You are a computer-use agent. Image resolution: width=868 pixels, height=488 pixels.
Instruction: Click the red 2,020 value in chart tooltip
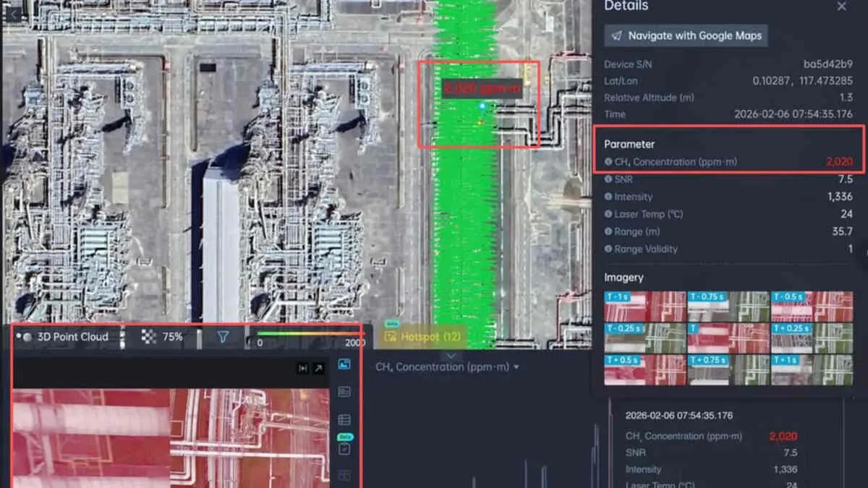click(x=783, y=436)
